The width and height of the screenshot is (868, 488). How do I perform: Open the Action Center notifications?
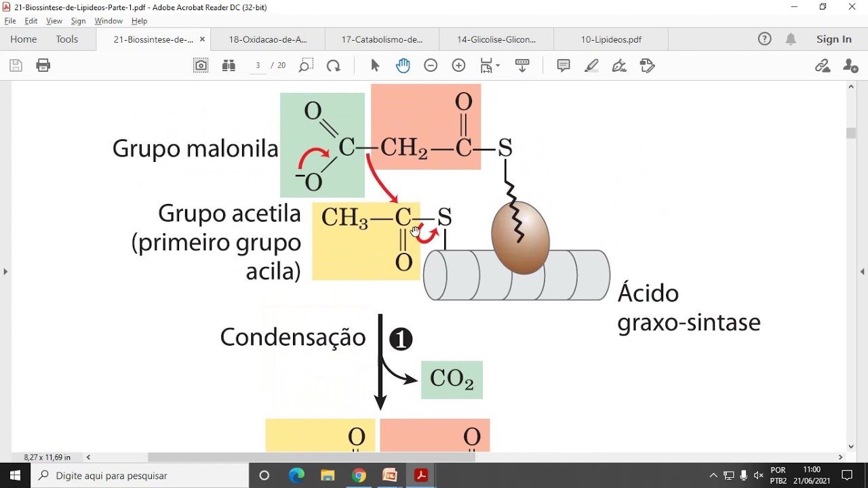pos(847,476)
